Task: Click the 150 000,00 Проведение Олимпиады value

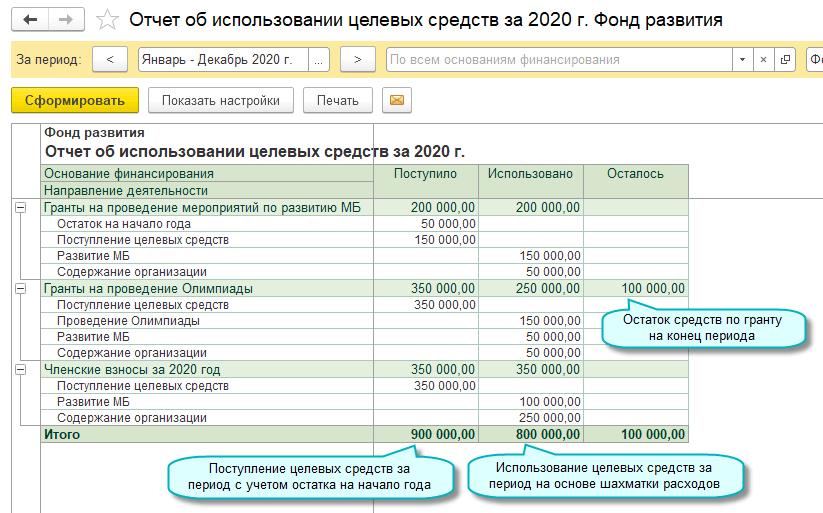Action: pos(531,321)
